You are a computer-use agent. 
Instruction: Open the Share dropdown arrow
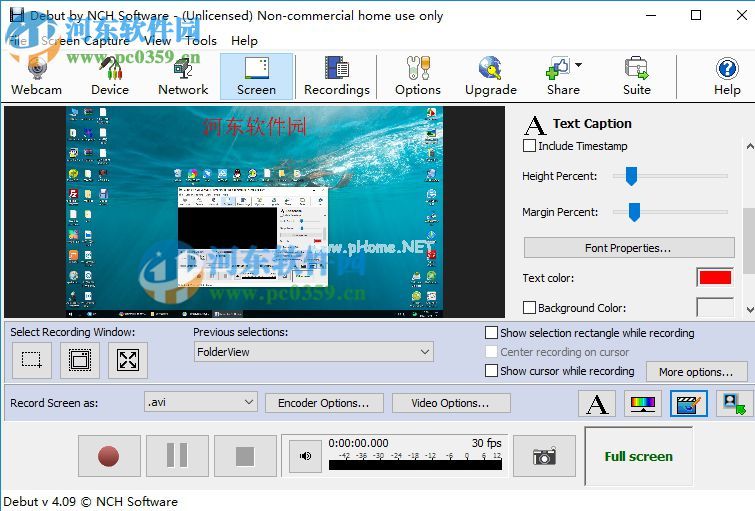pos(578,65)
